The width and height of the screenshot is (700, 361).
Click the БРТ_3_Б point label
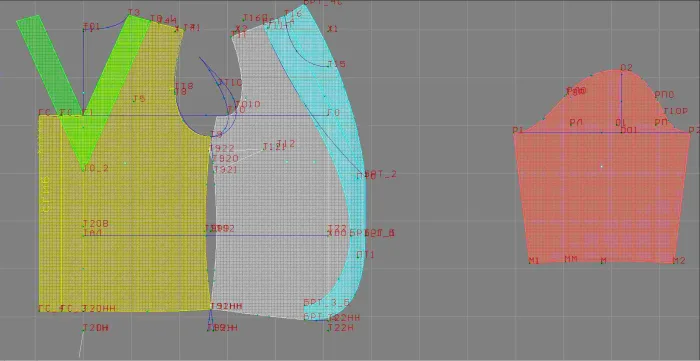tap(326, 302)
